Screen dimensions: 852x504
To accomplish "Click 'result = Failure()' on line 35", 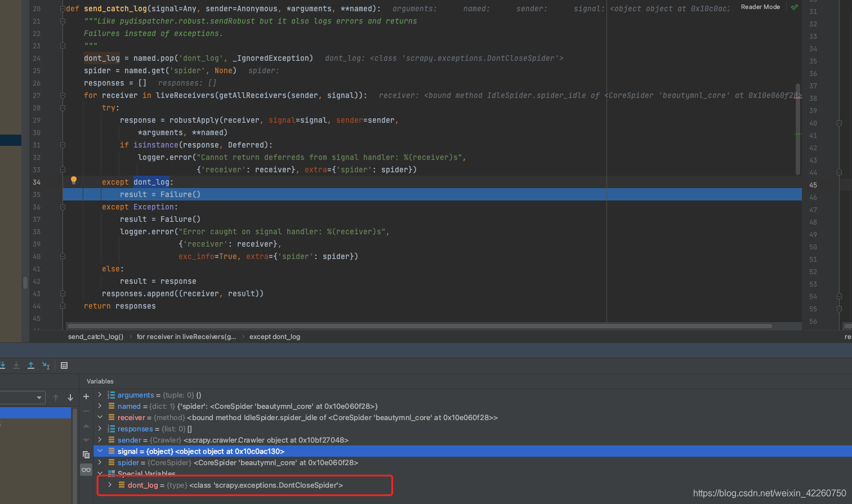I will pos(160,195).
